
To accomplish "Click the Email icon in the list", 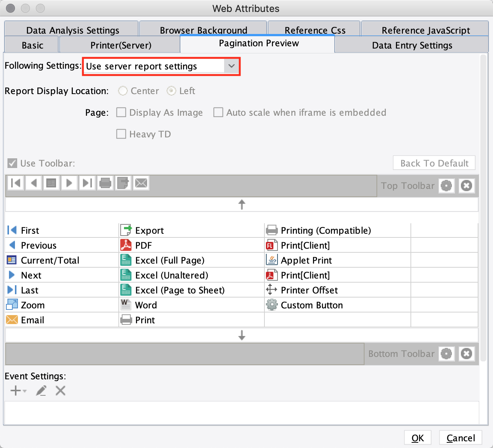I will point(12,320).
